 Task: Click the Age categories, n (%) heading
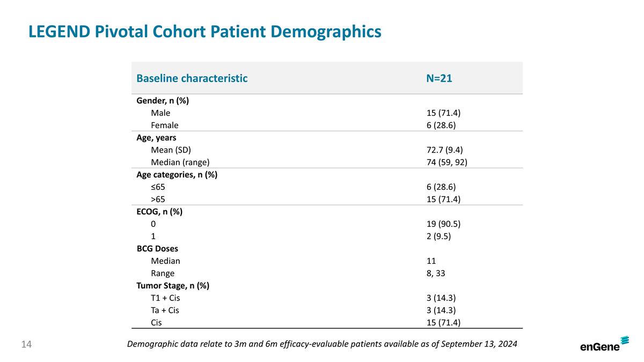coord(177,174)
